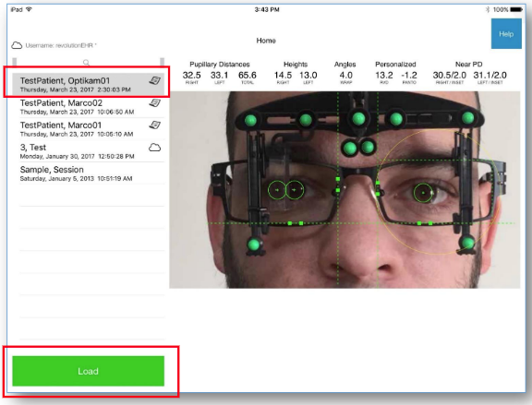The image size is (532, 405).
Task: Click the cloud icon beside Username
Action: point(17,45)
